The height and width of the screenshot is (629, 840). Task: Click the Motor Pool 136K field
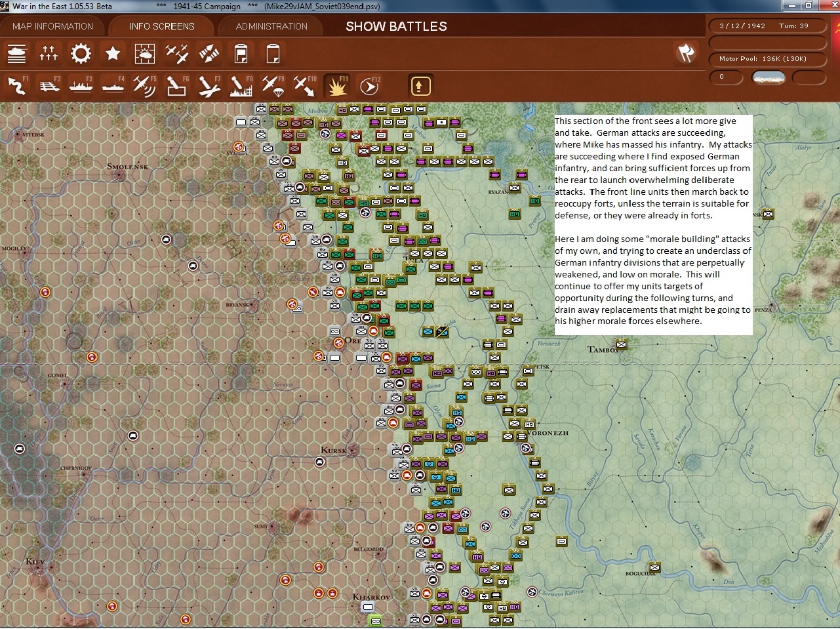pos(768,59)
